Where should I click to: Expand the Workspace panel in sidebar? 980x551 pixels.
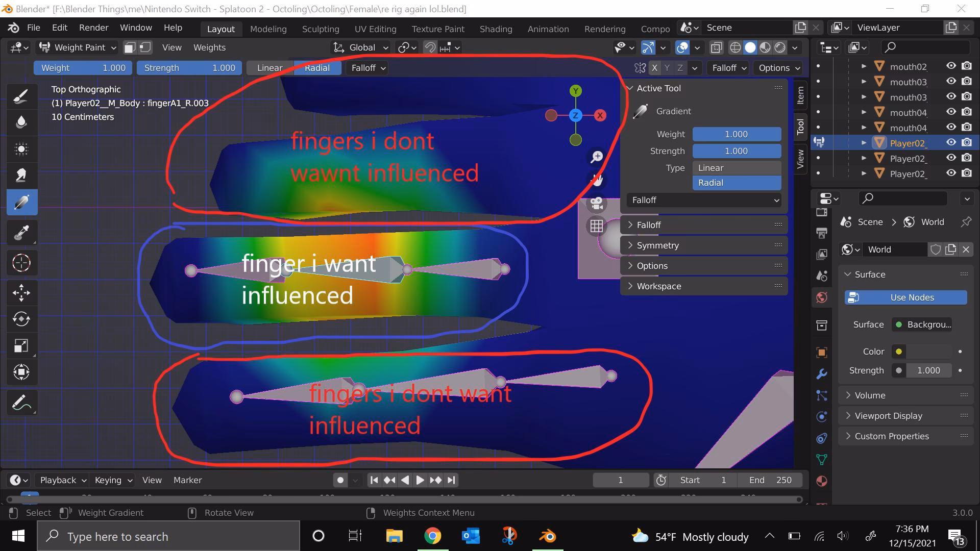[x=704, y=286]
